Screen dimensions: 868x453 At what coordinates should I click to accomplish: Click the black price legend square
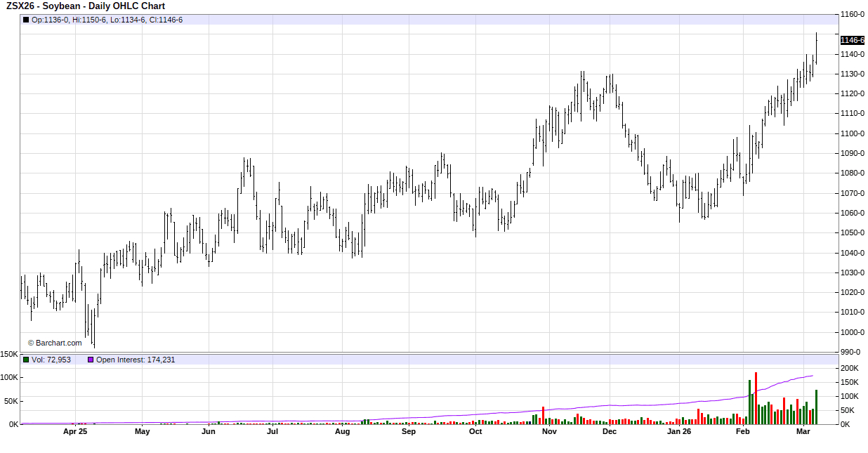(27, 20)
